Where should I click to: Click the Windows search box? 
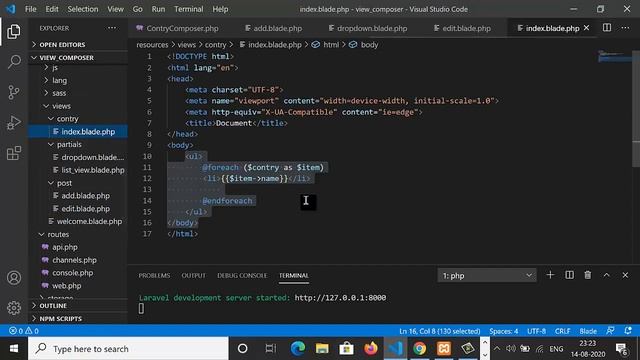128,349
